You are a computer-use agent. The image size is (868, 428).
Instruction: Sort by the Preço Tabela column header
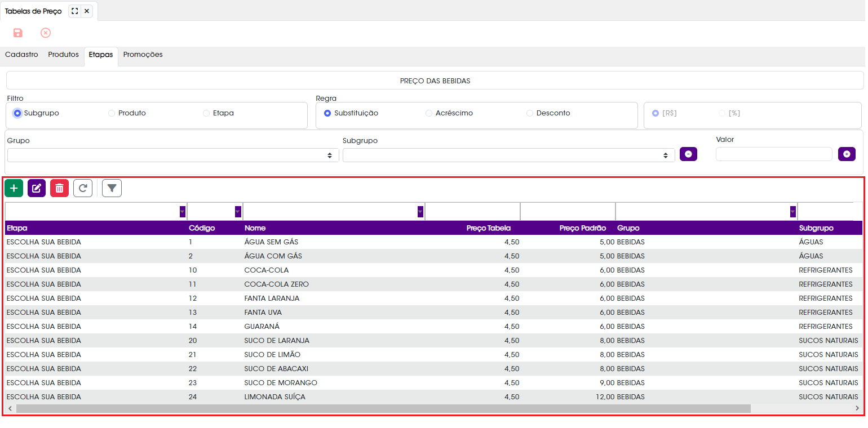click(x=489, y=228)
